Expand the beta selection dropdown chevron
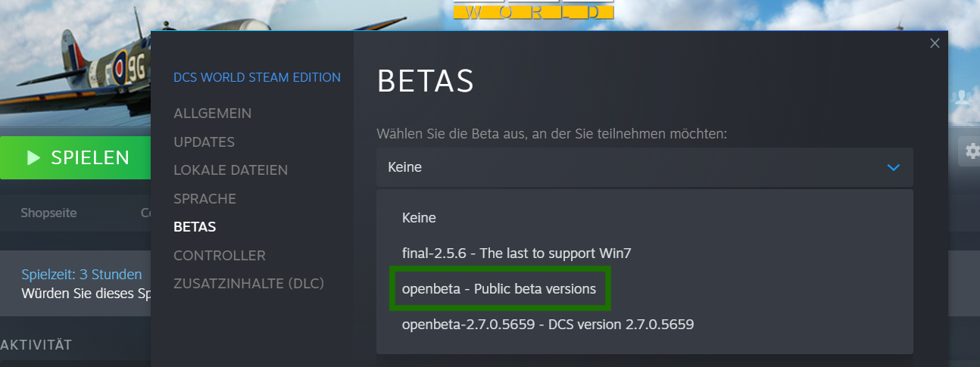Image resolution: width=980 pixels, height=367 pixels. pyautogui.click(x=894, y=167)
